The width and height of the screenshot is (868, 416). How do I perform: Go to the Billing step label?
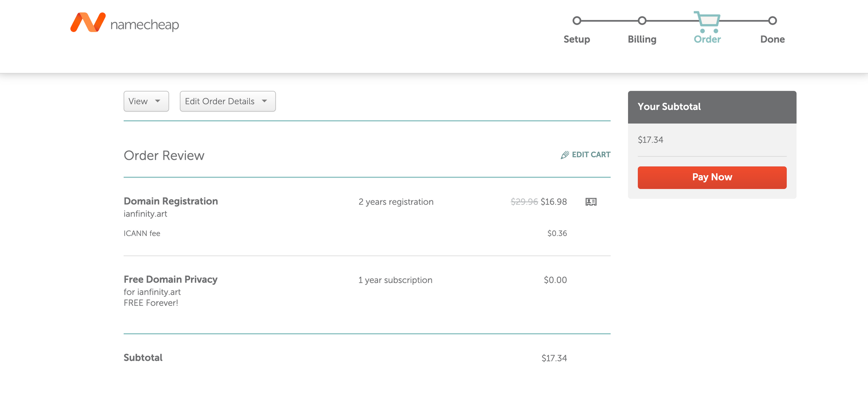click(642, 39)
